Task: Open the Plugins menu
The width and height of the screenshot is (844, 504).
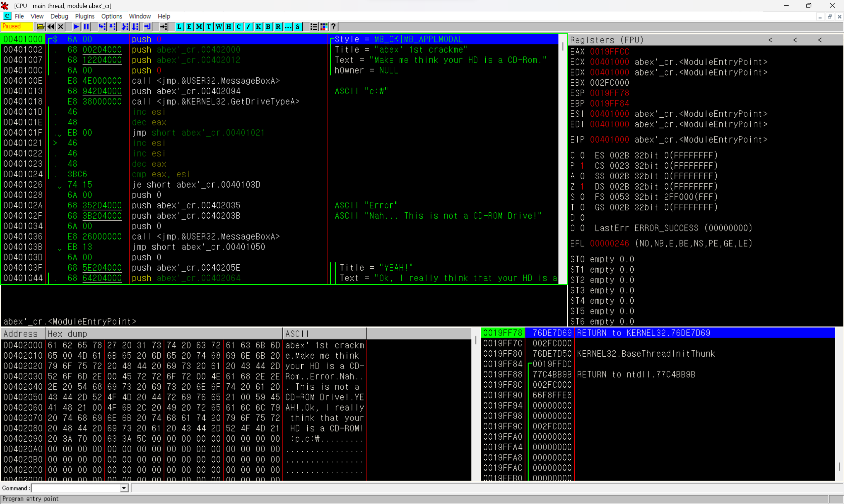Action: (x=85, y=16)
